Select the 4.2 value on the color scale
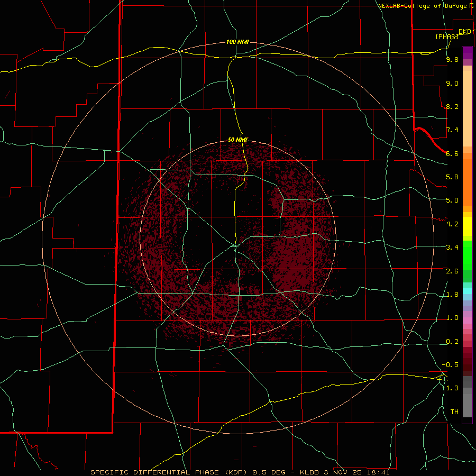Image resolution: width=476 pixels, height=476 pixels. [x=452, y=224]
